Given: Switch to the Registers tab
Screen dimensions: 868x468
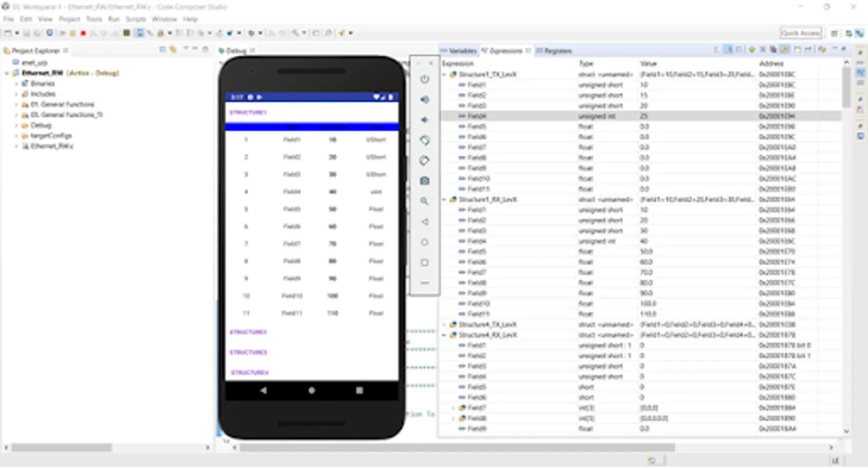Looking at the screenshot, I should coord(554,50).
